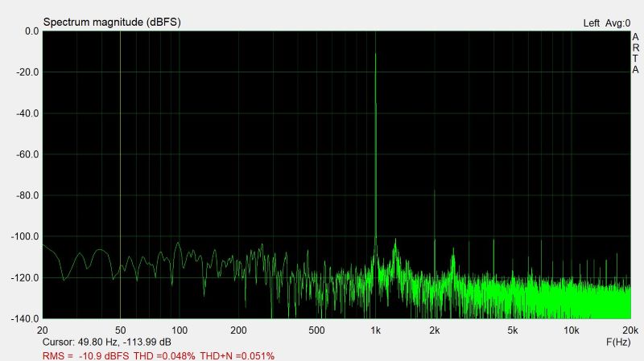644x361 pixels.
Task: Click the 'Spectrum magnitude (dBFS)' title
Action: [x=112, y=23]
